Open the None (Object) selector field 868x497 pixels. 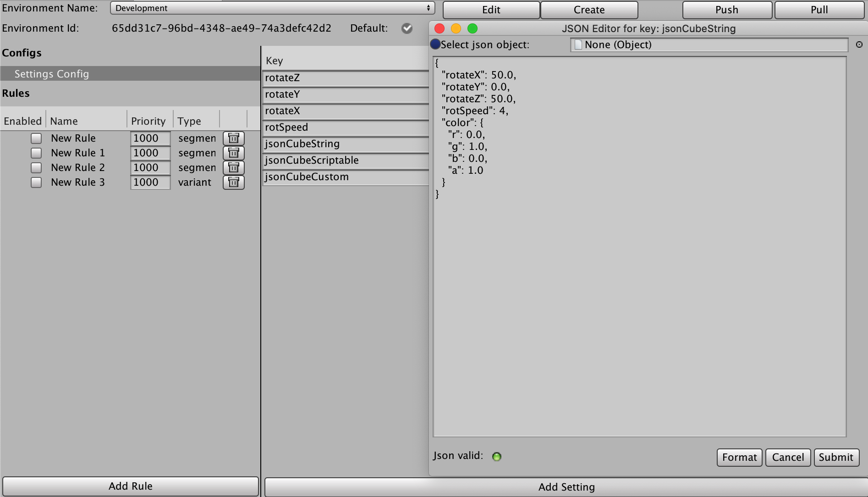[710, 44]
